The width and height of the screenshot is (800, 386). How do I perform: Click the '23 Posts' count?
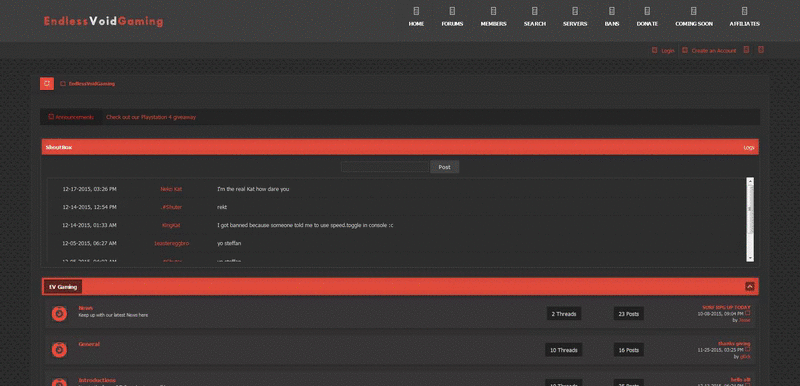coord(629,314)
